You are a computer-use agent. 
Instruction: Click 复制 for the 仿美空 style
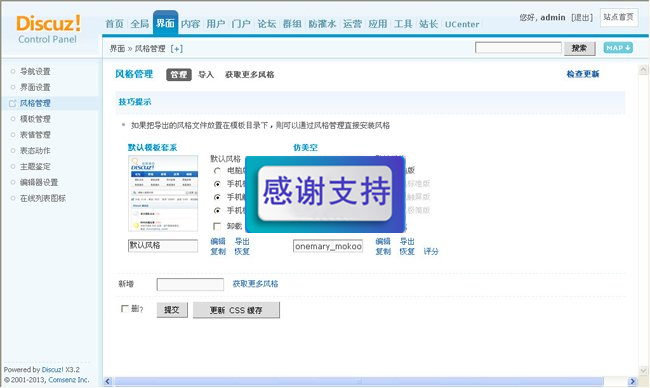pos(383,251)
